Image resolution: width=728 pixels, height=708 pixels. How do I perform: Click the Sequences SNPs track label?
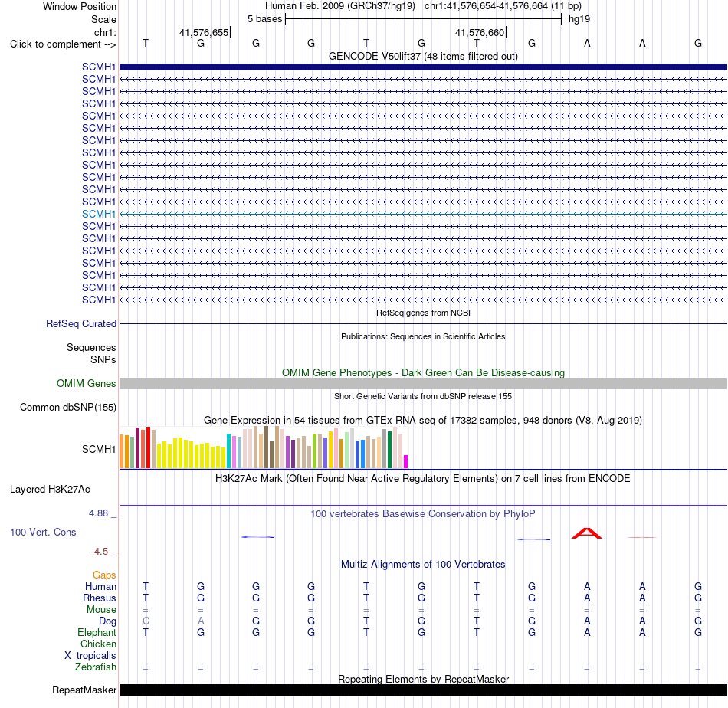pyautogui.click(x=91, y=353)
